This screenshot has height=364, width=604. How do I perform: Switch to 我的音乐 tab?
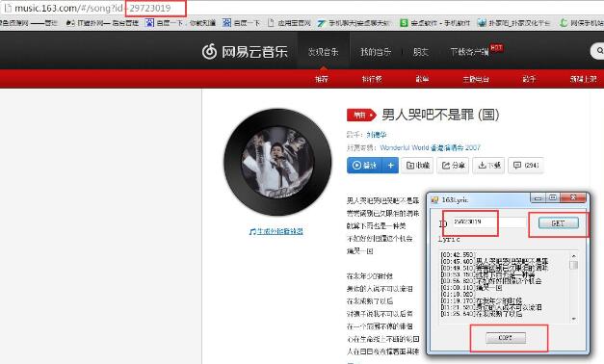(x=376, y=52)
